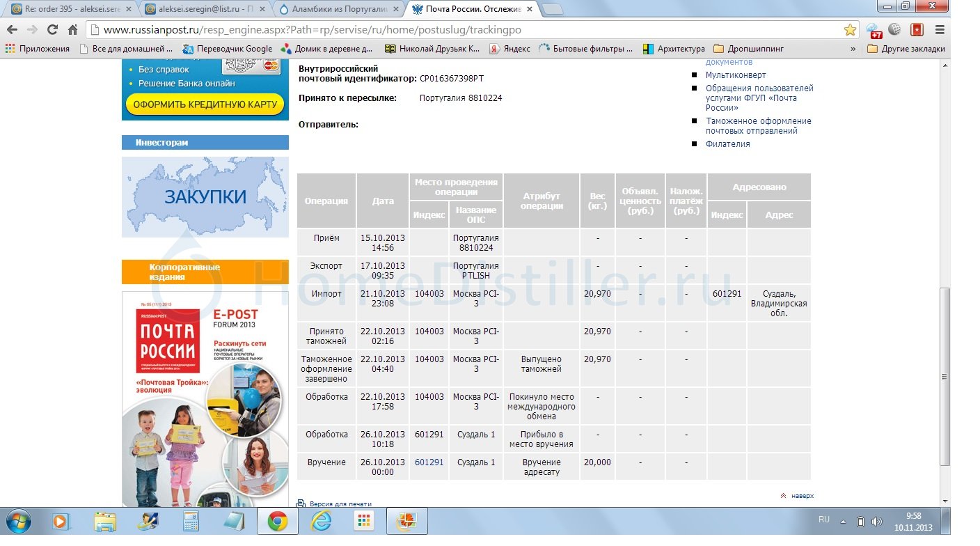Click Версия для печати link
The width and height of the screenshot is (980, 546).
tap(340, 504)
